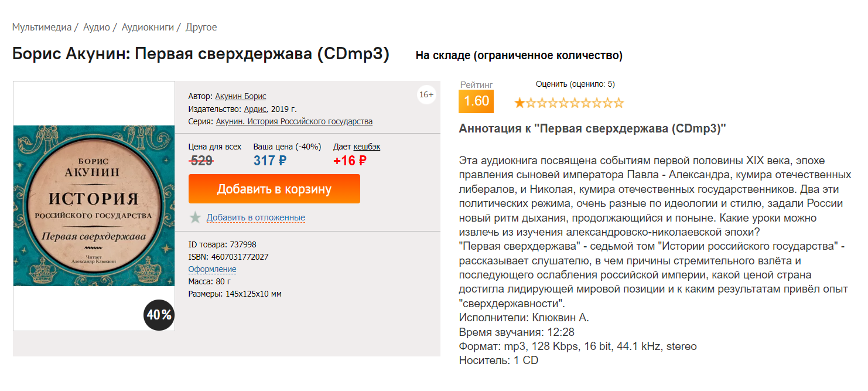Open author link Акунин Борис
The width and height of the screenshot is (868, 391).
coord(241,96)
